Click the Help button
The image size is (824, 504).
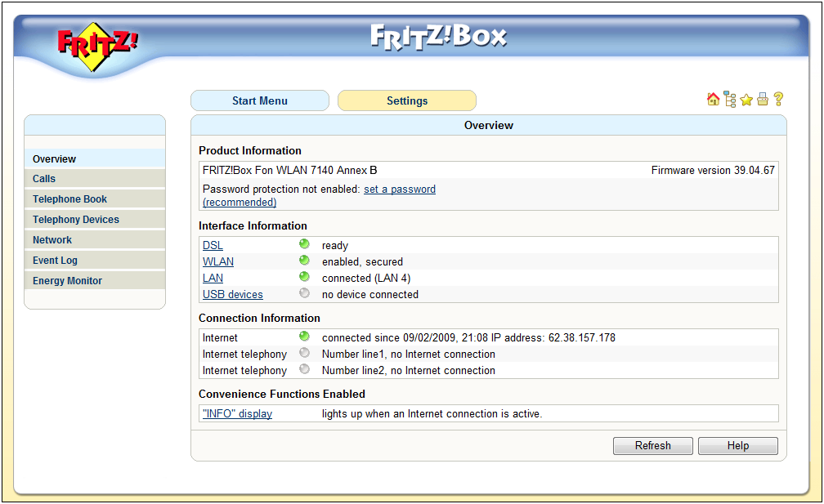tap(738, 446)
